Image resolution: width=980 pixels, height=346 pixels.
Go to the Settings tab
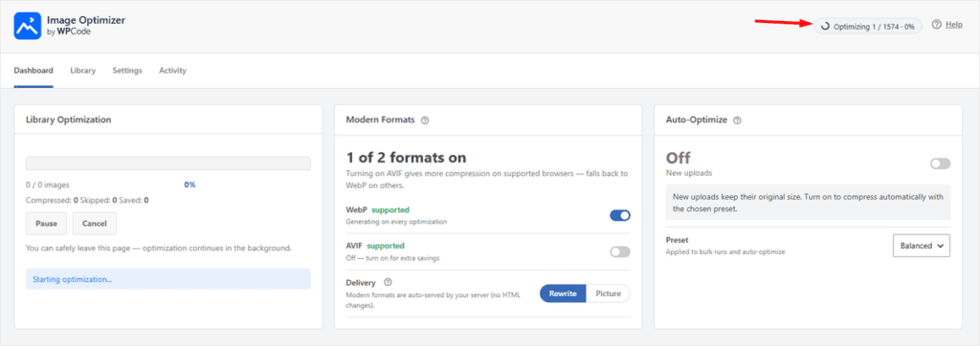click(x=127, y=71)
